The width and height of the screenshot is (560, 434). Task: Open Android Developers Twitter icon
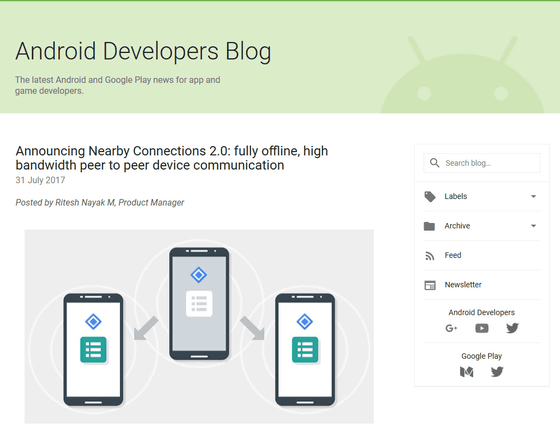coord(512,328)
